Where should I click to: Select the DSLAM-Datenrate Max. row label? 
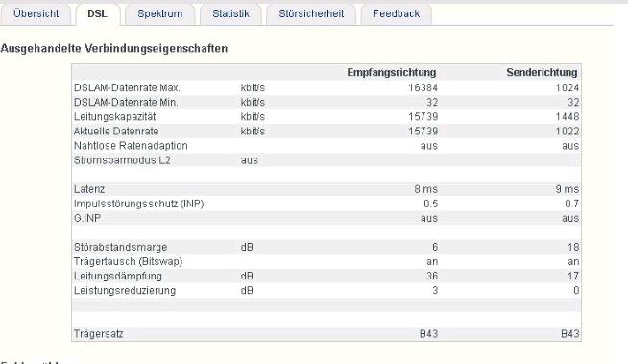127,87
